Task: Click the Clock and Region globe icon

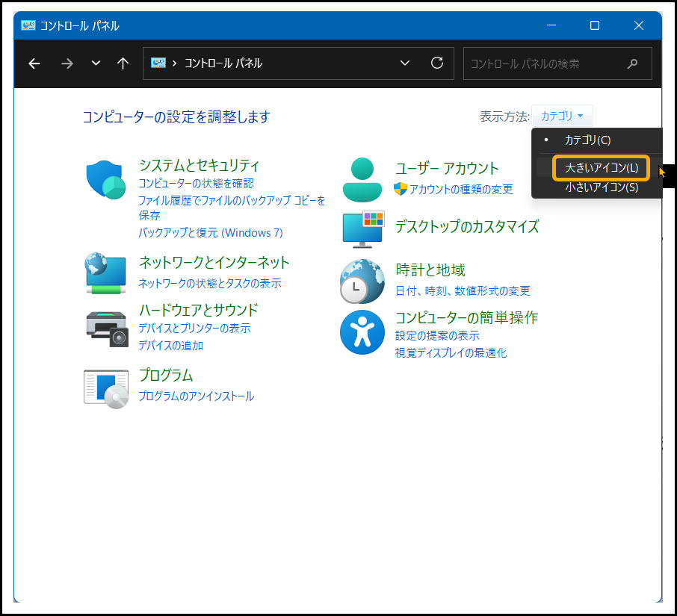Action: click(362, 281)
